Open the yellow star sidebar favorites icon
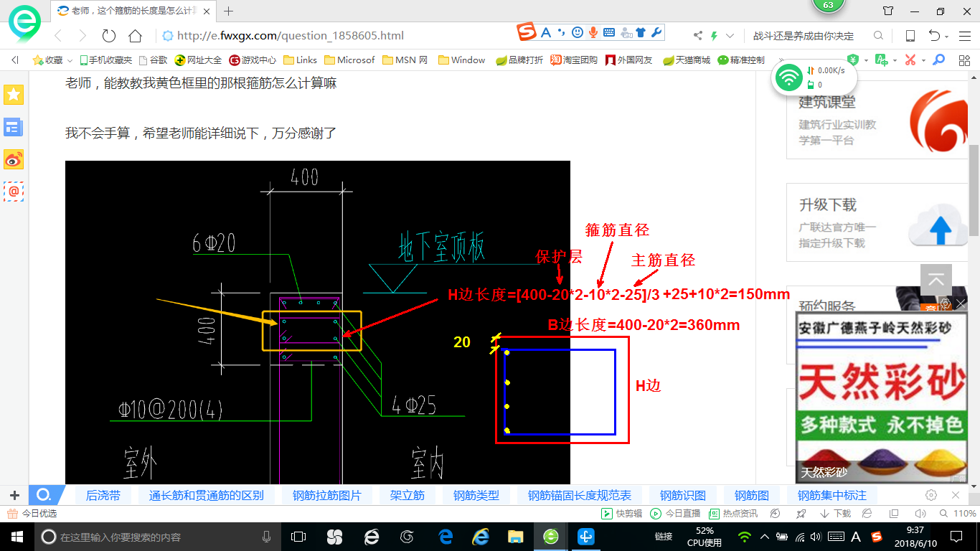This screenshot has height=551, width=980. tap(14, 94)
